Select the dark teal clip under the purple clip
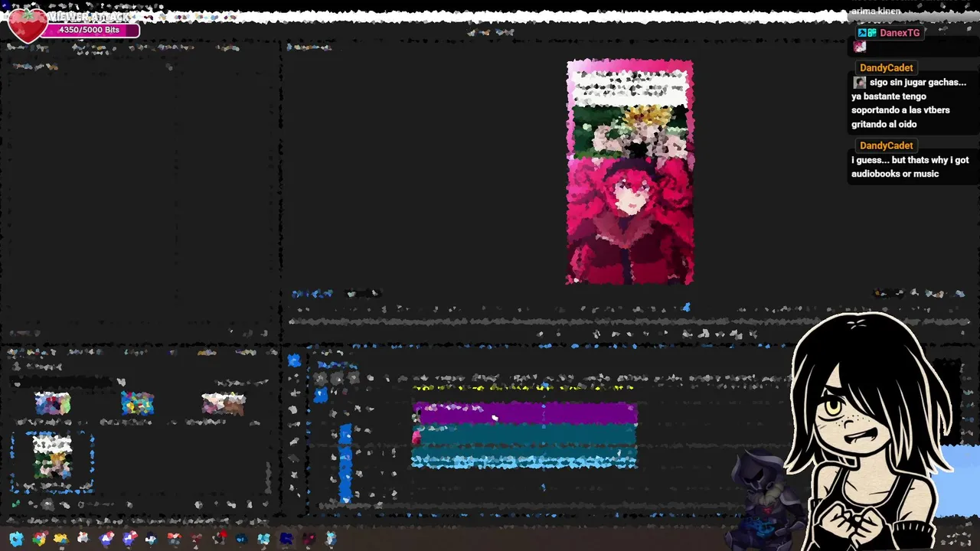 pyautogui.click(x=525, y=436)
